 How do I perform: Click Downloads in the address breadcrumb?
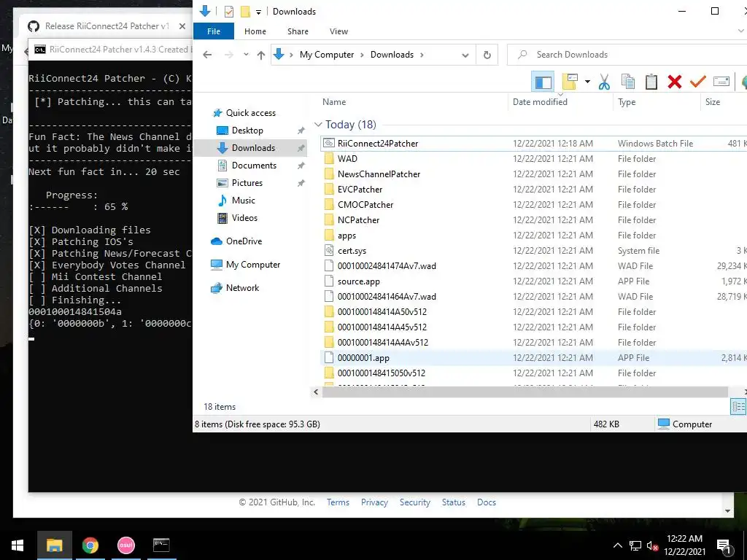coord(392,55)
